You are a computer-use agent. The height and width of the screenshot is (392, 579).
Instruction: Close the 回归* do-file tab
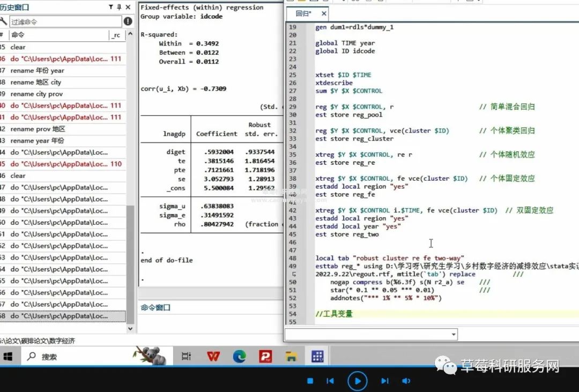point(324,13)
